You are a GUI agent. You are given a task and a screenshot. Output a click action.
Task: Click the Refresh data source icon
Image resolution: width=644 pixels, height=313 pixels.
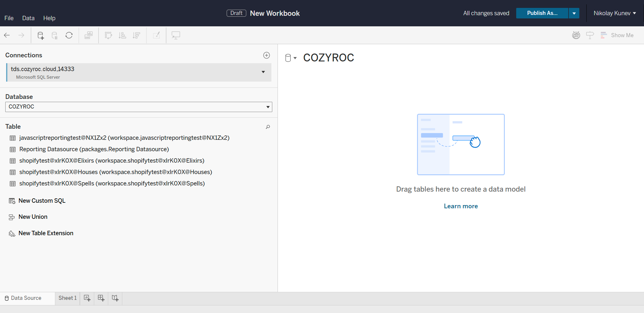69,35
